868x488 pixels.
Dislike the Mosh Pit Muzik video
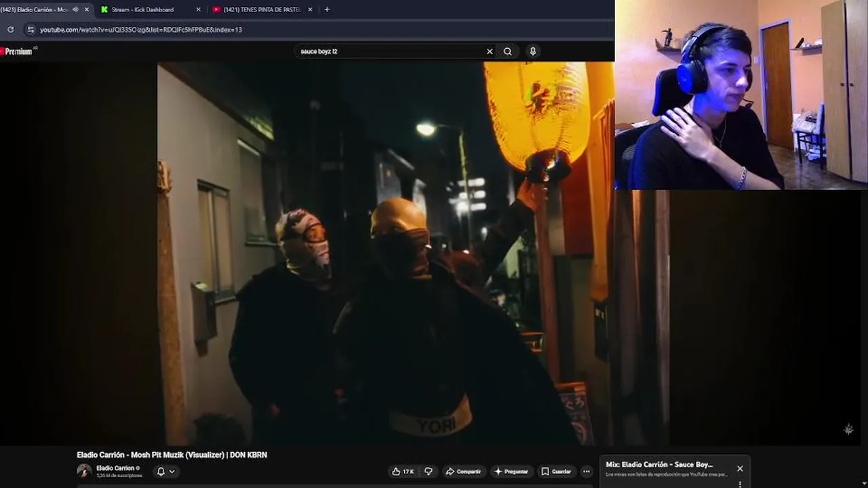[429, 472]
